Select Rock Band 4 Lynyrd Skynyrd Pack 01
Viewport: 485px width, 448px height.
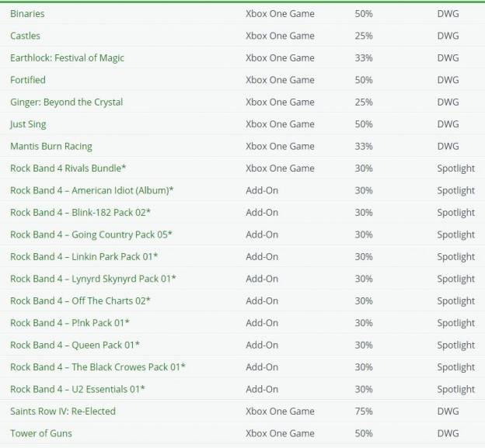[93, 279]
